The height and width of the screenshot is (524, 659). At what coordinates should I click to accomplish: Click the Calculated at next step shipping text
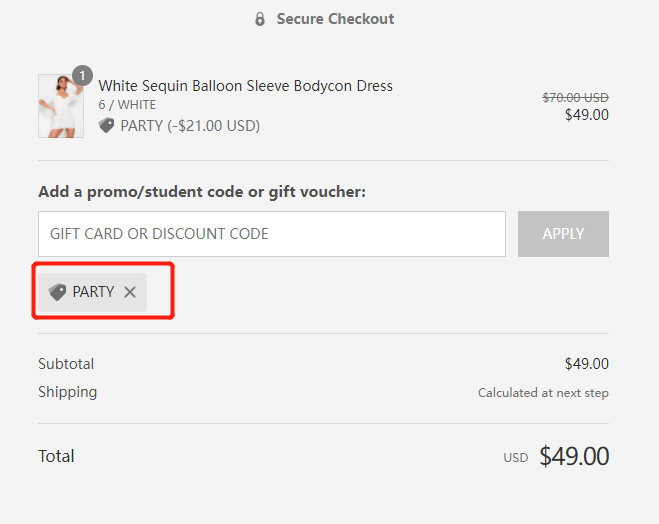click(x=543, y=393)
